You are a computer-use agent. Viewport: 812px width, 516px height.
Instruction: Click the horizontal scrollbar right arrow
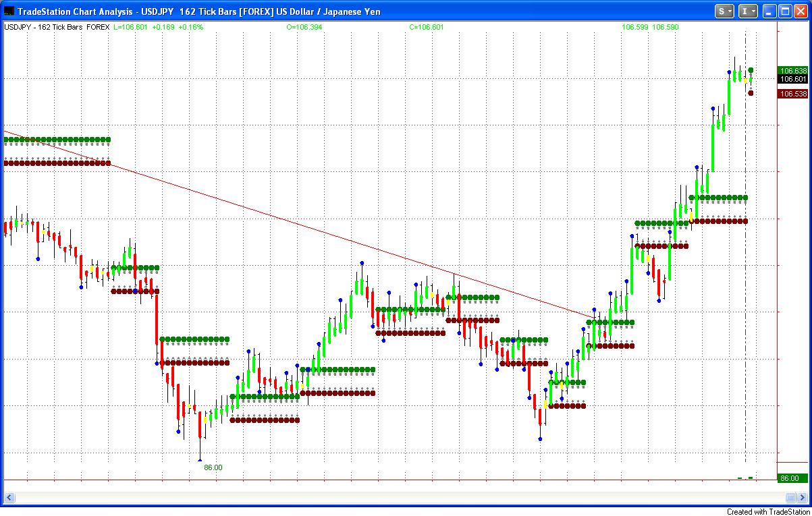point(801,498)
